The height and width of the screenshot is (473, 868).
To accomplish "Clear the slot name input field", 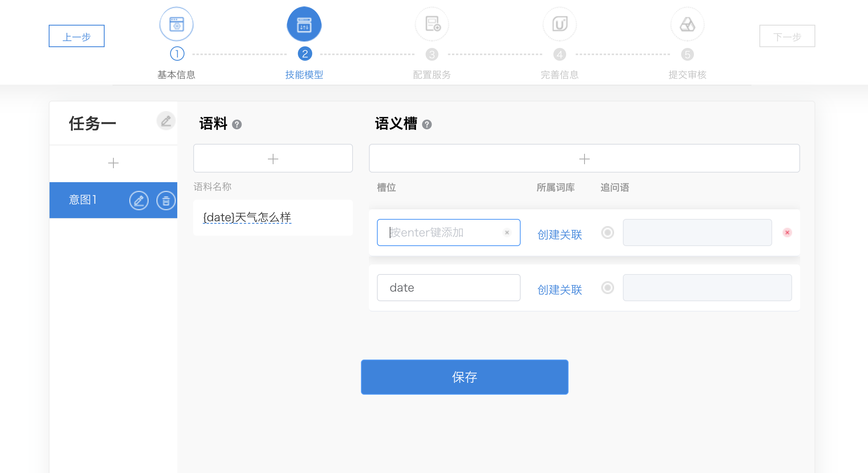I will (507, 233).
